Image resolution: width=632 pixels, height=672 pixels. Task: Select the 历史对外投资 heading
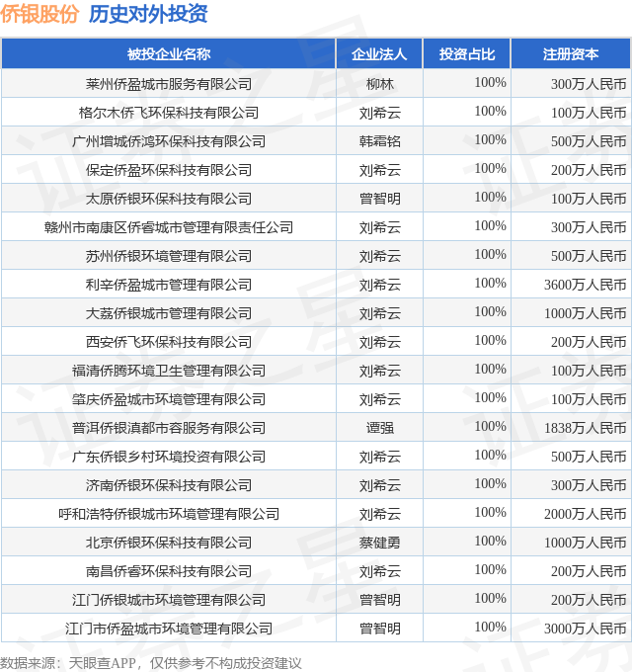(x=148, y=14)
